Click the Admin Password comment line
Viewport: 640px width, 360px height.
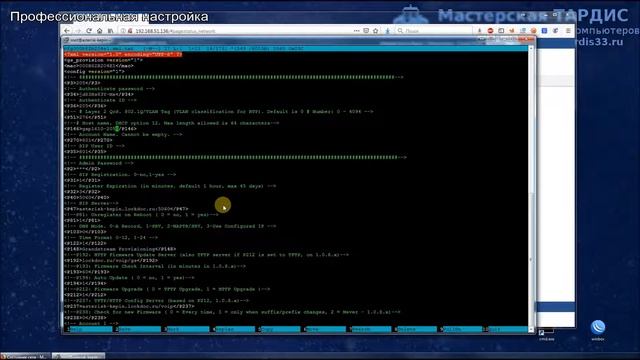pyautogui.click(x=99, y=163)
